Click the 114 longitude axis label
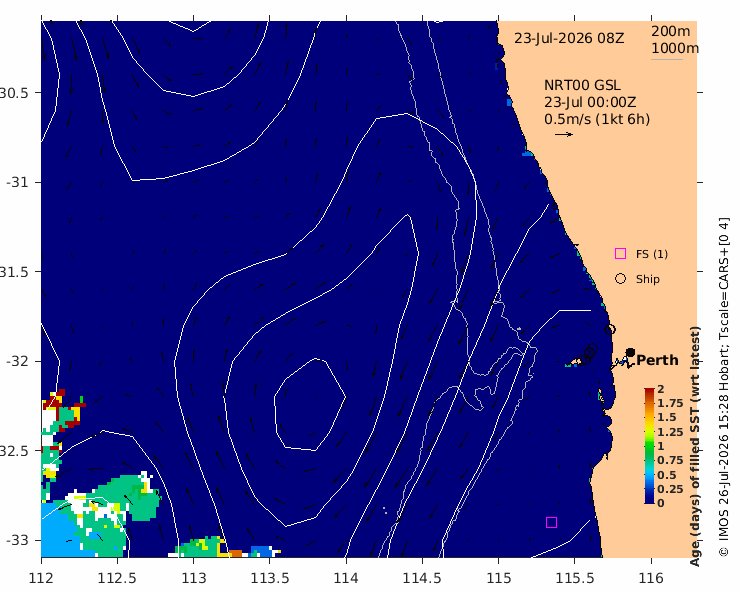This screenshot has height=592, width=740. (x=346, y=578)
